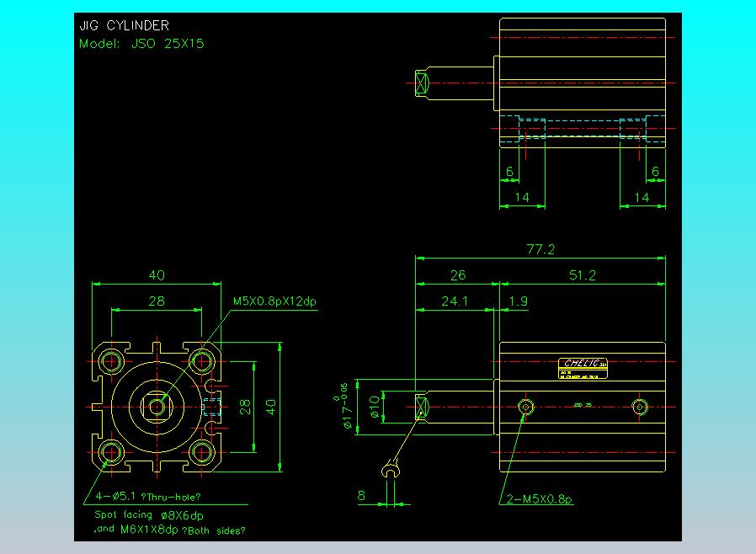
Task: Select the horizontal 40 width dimension text
Action: pos(157,275)
